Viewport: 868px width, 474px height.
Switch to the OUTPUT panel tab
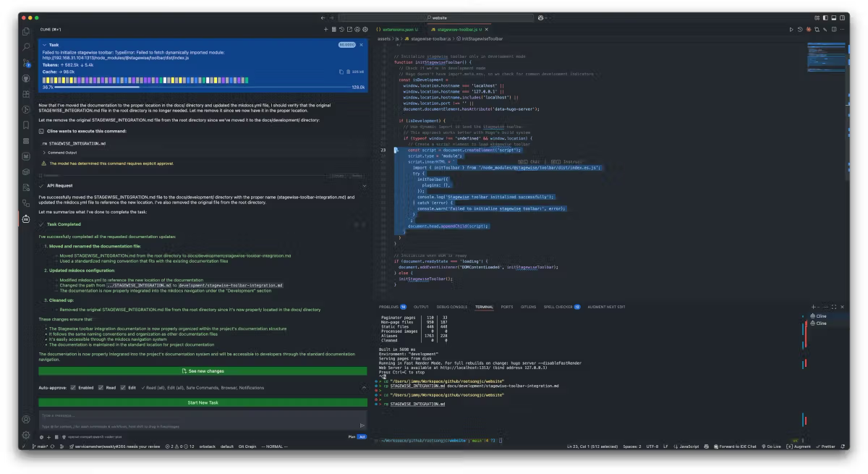[421, 307]
